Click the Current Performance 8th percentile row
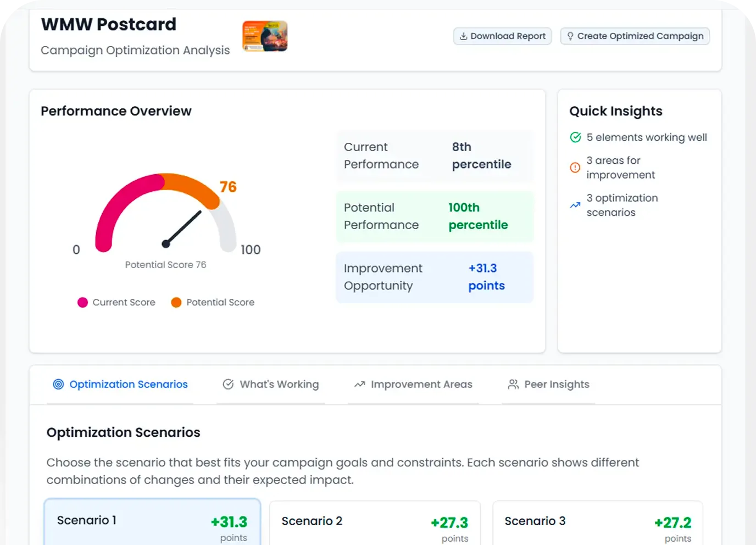Viewport: 756px width, 545px height. 435,156
